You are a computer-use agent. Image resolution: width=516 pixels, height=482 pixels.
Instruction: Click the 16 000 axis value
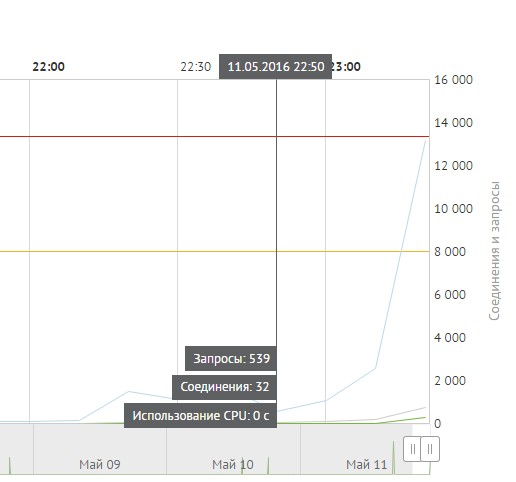point(453,80)
